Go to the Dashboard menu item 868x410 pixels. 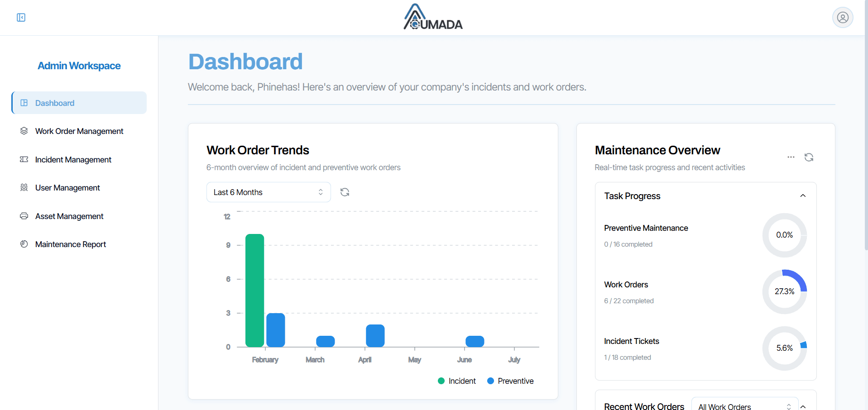pyautogui.click(x=79, y=103)
